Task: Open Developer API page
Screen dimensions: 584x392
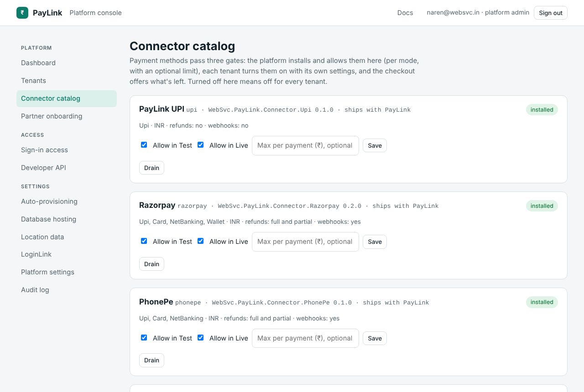Action: 67,168
